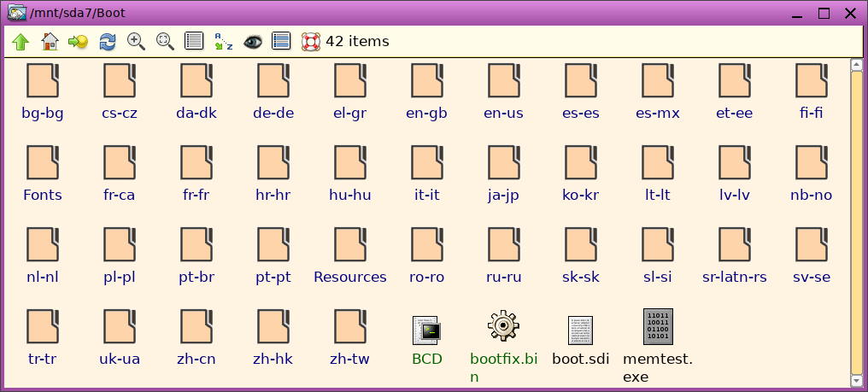The width and height of the screenshot is (868, 392).
Task: Select the ru-ru folder
Action: click(x=504, y=256)
